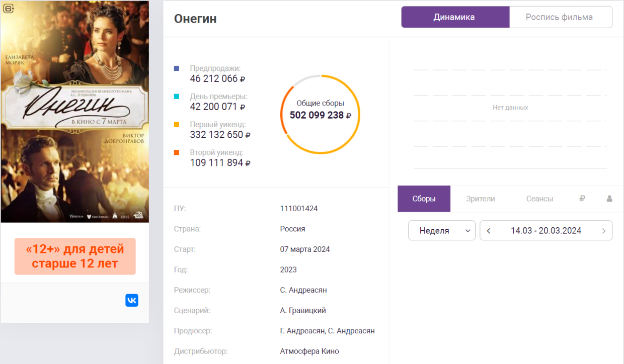This screenshot has width=624, height=364.
Task: Click the Предпродажи value 46 212 066
Action: pos(217,78)
